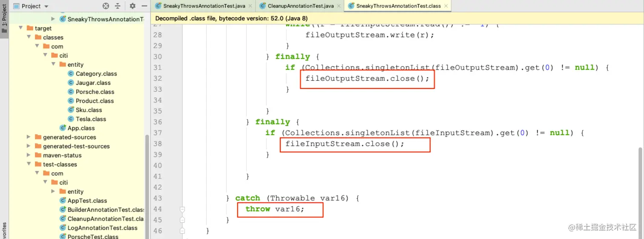Close the CleanupAnnotationTest.java tab
The height and width of the screenshot is (239, 644).
tap(338, 6)
